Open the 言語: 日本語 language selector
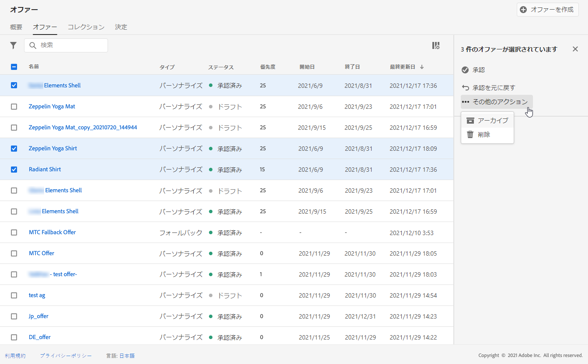This screenshot has width=588, height=364. coord(120,356)
